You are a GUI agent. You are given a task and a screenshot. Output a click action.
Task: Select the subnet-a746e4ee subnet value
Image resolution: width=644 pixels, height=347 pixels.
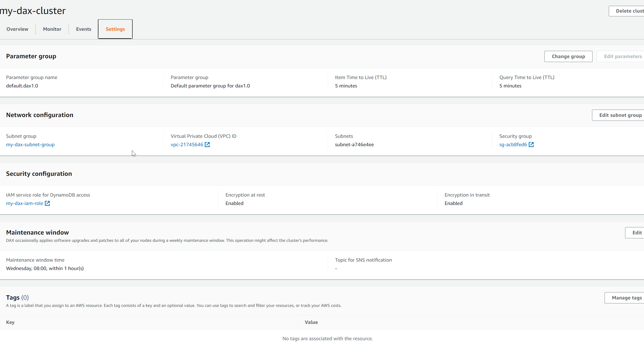click(x=354, y=145)
